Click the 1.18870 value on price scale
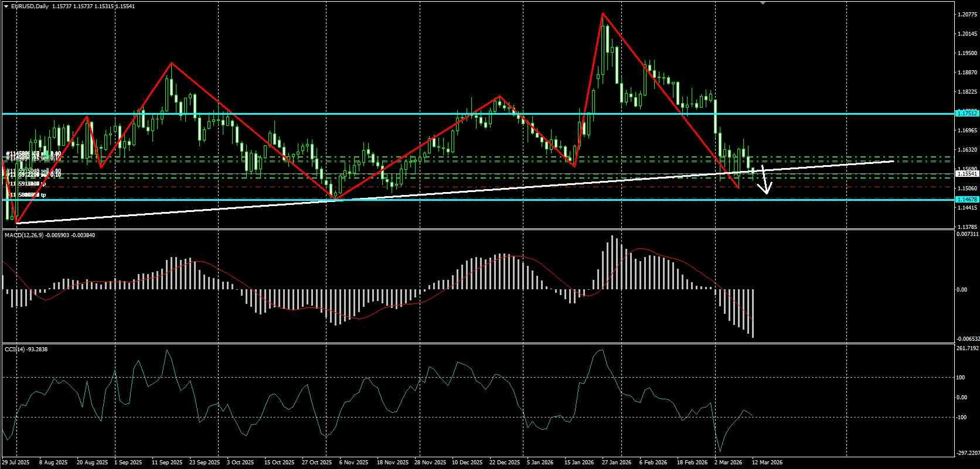This screenshot has height=469, width=980. point(967,73)
